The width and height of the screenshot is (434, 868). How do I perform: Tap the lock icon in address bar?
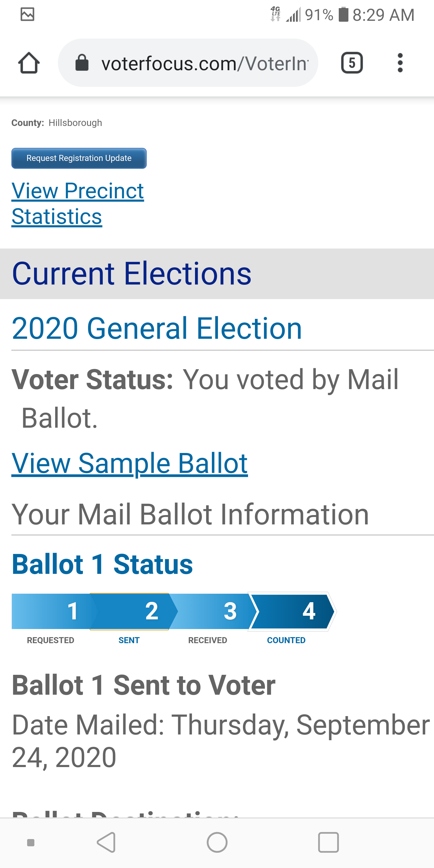coord(82,63)
